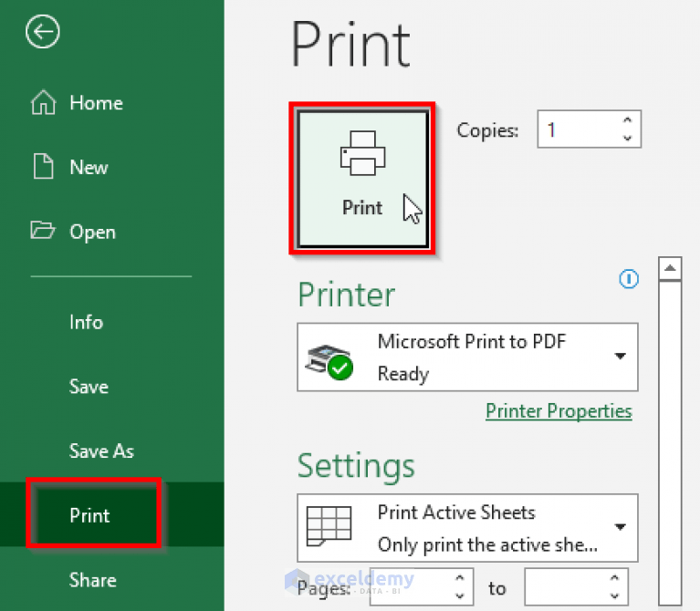
Task: Open the Share page
Action: coord(93,580)
